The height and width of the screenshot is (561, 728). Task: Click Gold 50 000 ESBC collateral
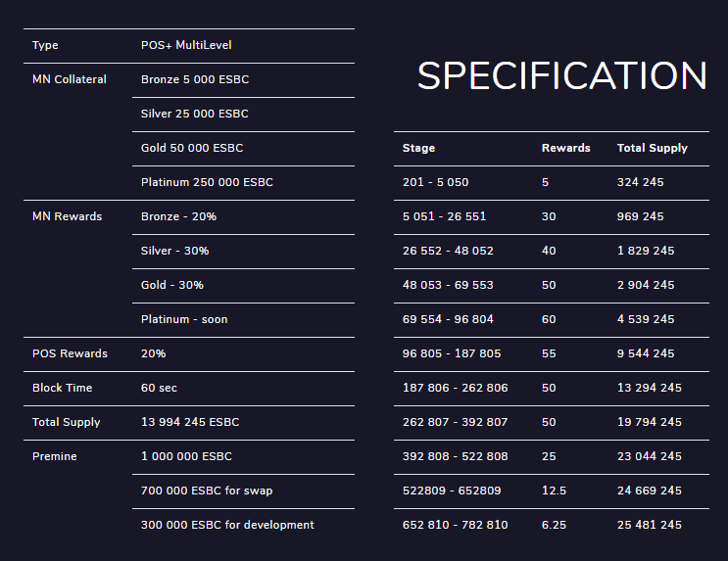(x=192, y=148)
